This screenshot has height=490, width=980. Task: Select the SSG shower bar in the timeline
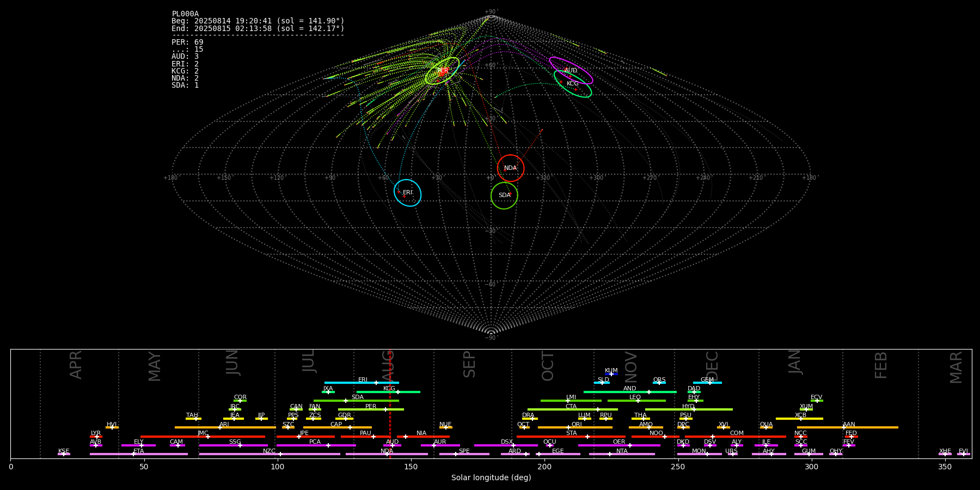[x=233, y=445]
